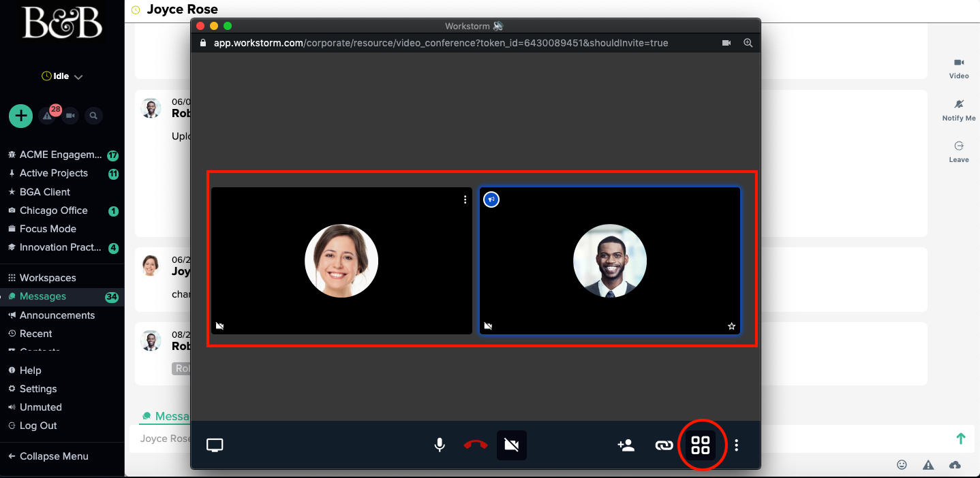Select the woman's video tile

point(341,261)
